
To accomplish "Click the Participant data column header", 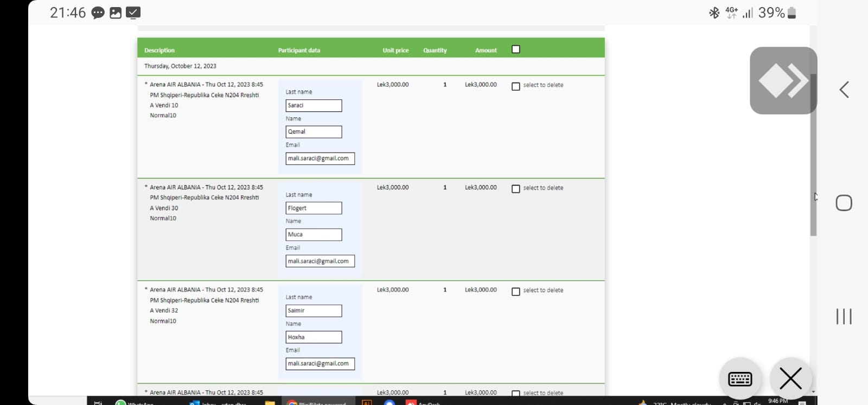I will tap(299, 50).
